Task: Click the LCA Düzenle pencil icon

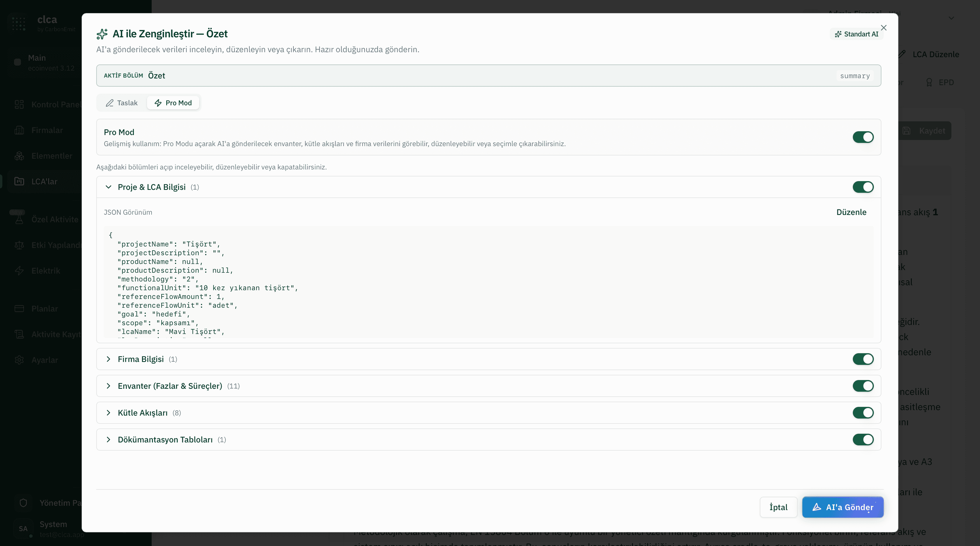Action: [x=902, y=54]
